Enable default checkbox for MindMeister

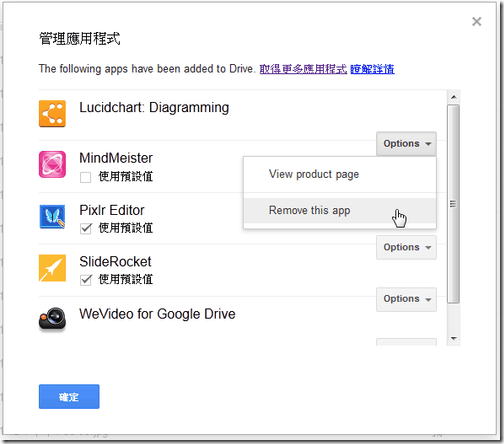point(86,177)
